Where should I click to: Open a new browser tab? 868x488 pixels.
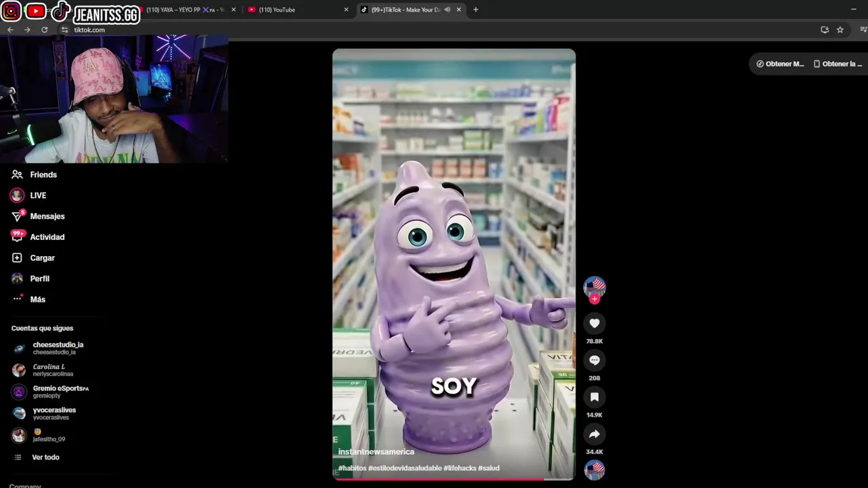475,9
